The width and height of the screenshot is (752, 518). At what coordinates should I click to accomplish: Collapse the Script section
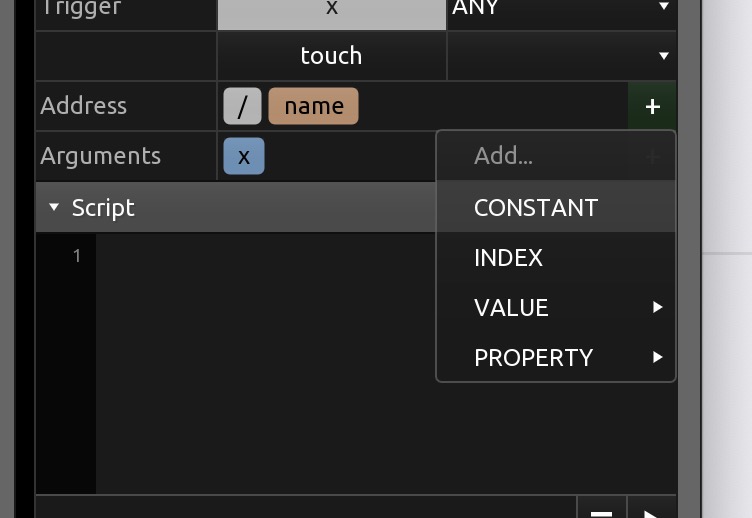55,208
